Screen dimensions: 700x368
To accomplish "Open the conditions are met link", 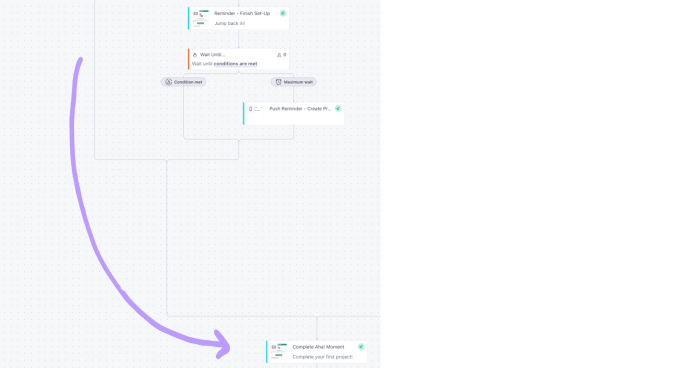I will coord(235,64).
